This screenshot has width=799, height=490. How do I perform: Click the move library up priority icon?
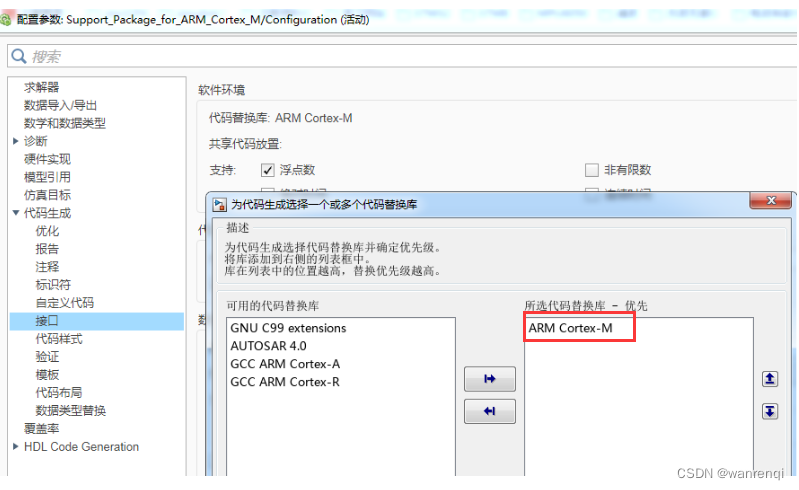[x=769, y=379]
